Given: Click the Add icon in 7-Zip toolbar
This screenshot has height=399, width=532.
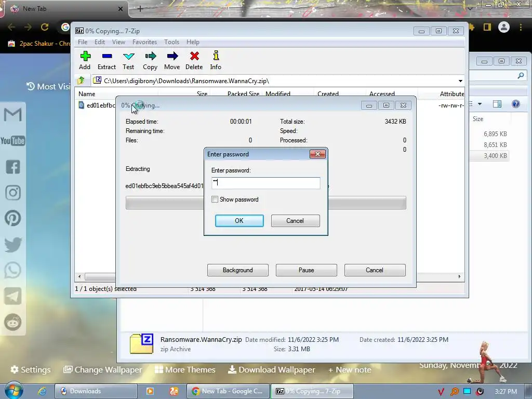Looking at the screenshot, I should coord(85,60).
